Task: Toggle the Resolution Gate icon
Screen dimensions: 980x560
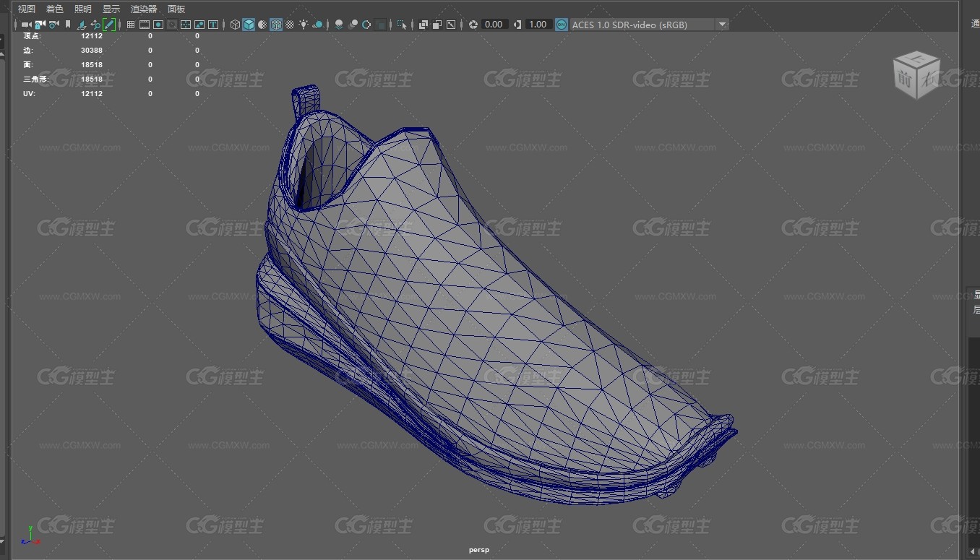Action: (158, 25)
